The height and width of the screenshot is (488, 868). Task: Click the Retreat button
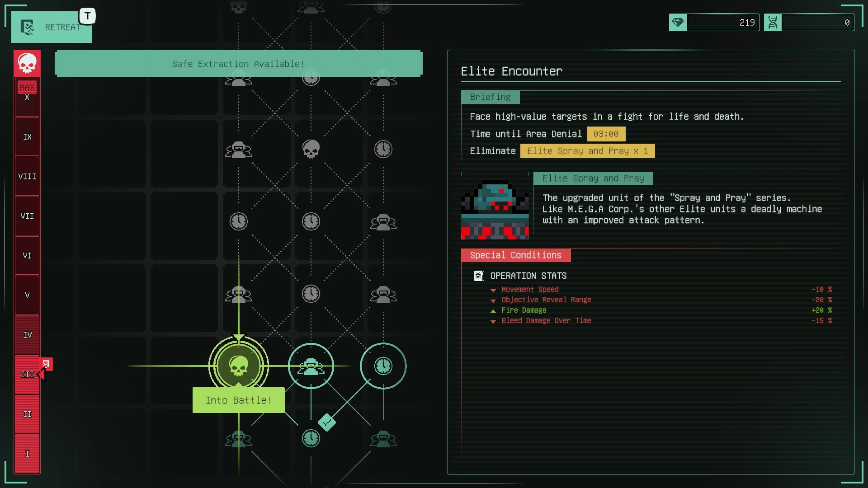pos(52,27)
